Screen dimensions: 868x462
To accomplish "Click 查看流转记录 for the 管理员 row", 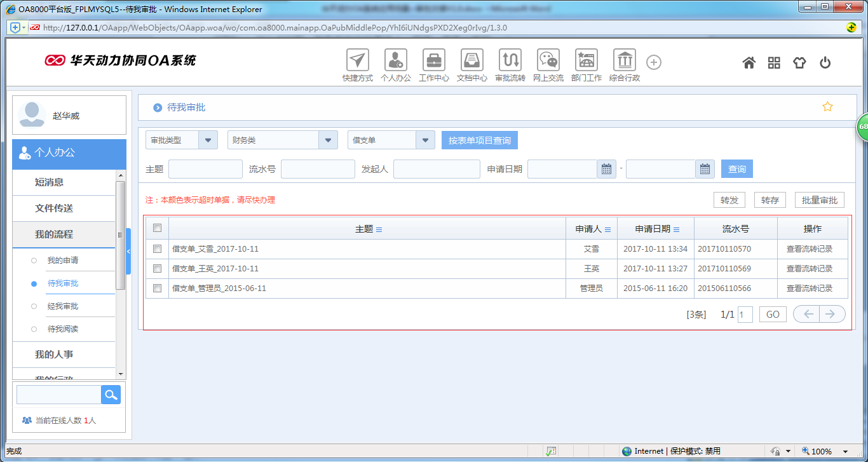I will coord(809,289).
